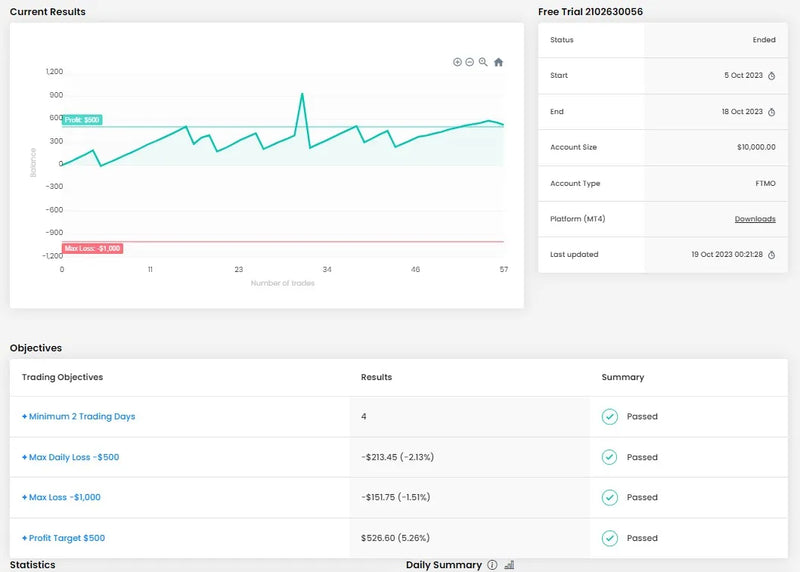Click the 5 Oct 2023 start date
This screenshot has height=572, width=800.
click(x=743, y=76)
